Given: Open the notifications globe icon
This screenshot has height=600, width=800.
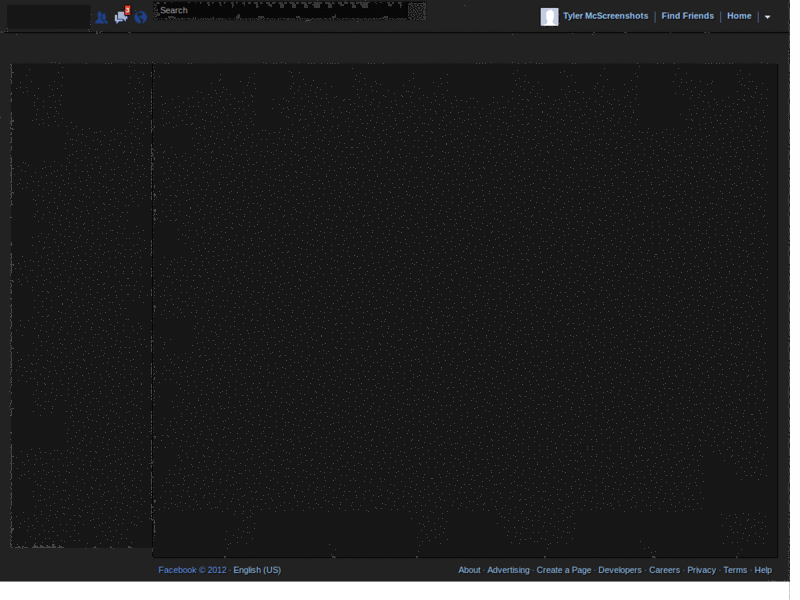Looking at the screenshot, I should (x=141, y=18).
